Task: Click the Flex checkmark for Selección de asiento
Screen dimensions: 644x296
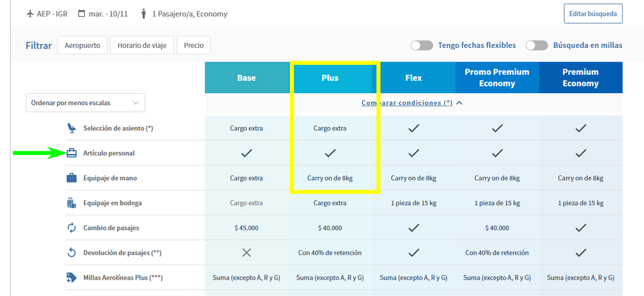Action: (414, 128)
